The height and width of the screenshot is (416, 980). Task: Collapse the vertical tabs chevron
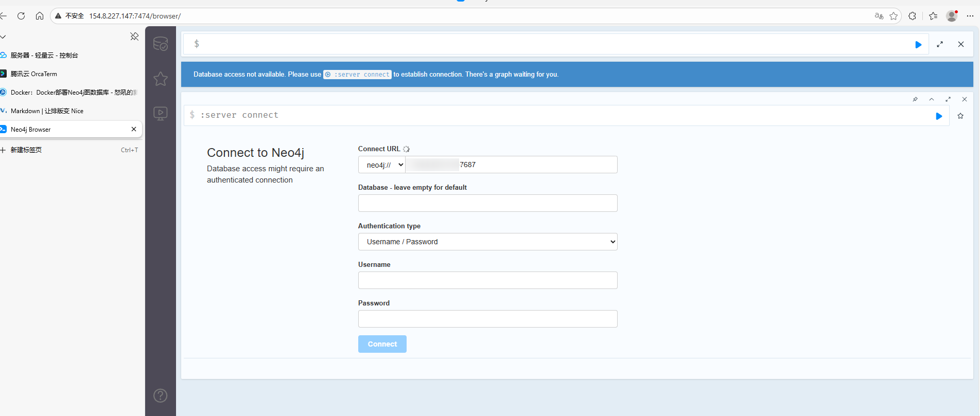(x=3, y=37)
